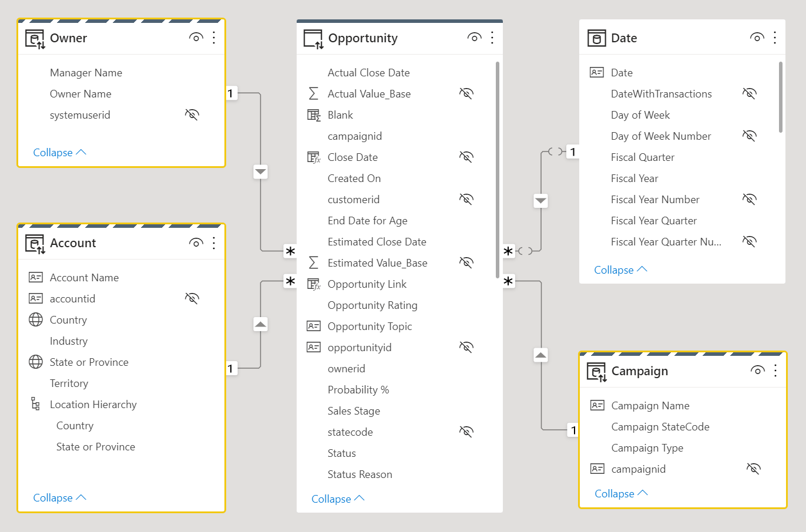
Task: Click the text field icon beside Account Name
Action: pyautogui.click(x=36, y=277)
